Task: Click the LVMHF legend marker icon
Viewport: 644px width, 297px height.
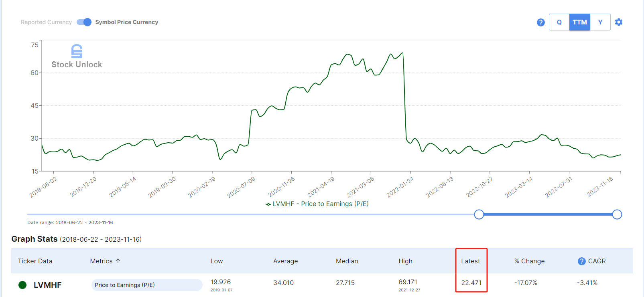Action: (268, 204)
